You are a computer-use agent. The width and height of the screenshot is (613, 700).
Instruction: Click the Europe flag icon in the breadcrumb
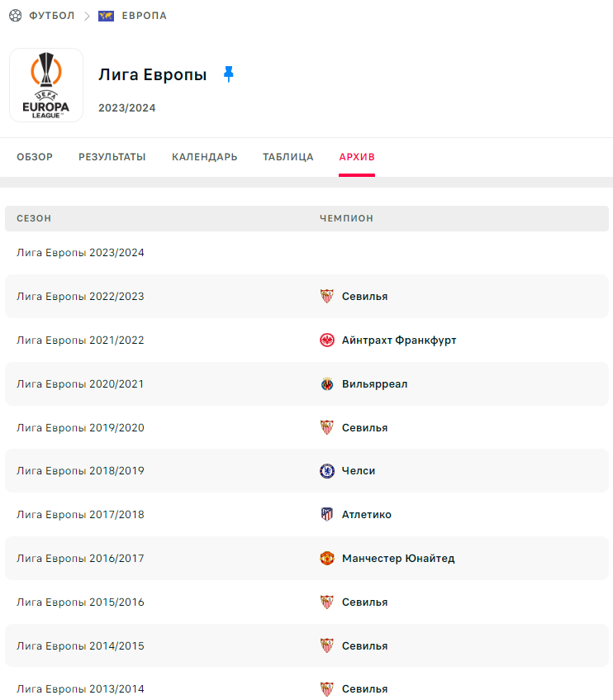point(107,16)
